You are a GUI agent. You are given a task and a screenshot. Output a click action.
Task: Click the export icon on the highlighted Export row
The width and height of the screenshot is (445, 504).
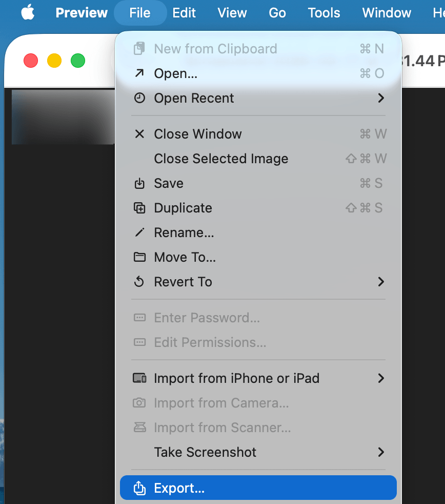(139, 488)
